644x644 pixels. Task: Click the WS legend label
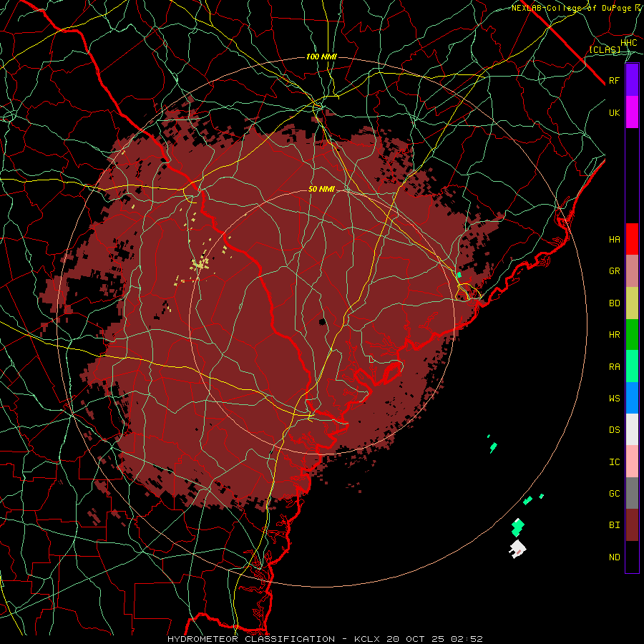click(614, 399)
